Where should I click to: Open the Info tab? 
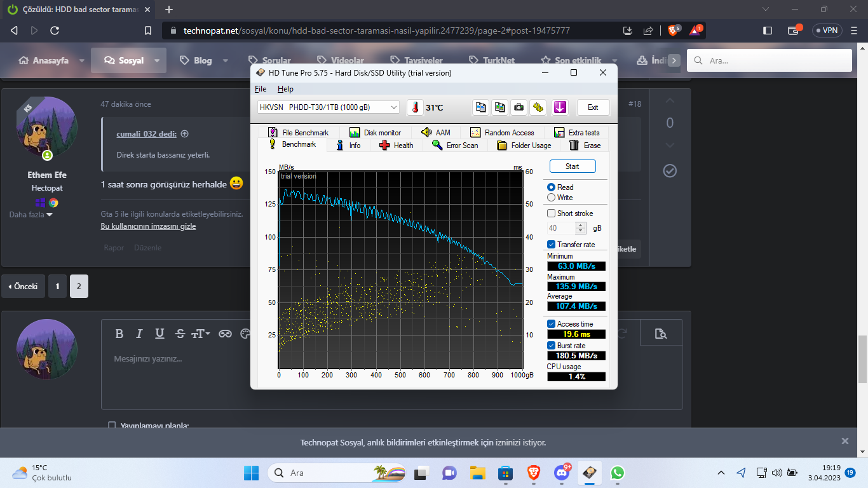[348, 146]
